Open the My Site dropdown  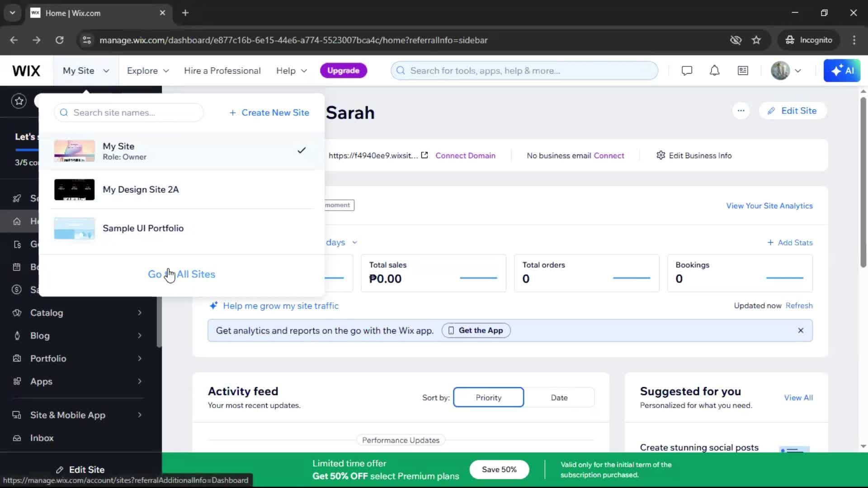tap(86, 71)
